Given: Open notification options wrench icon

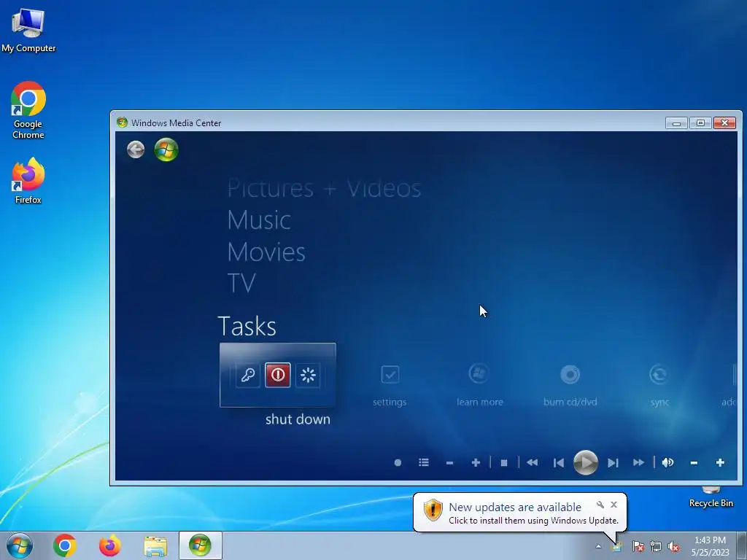Looking at the screenshot, I should tap(600, 505).
